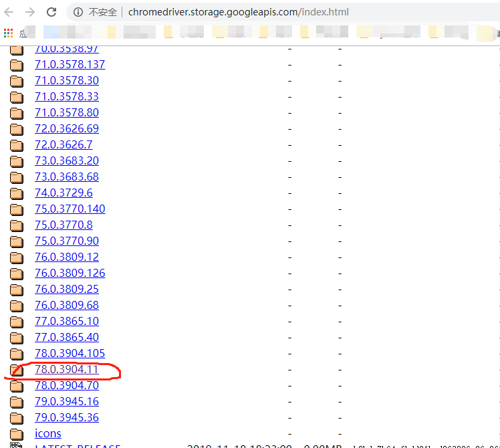Open folder link 78.0.3904.11
This screenshot has width=500, height=448.
pos(67,369)
